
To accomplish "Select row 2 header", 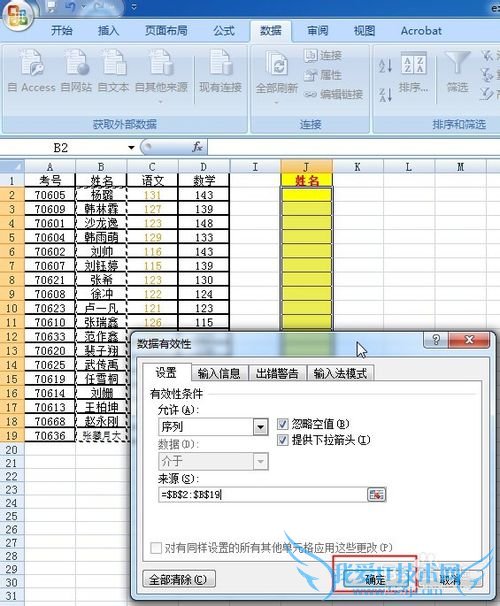I will (x=12, y=195).
